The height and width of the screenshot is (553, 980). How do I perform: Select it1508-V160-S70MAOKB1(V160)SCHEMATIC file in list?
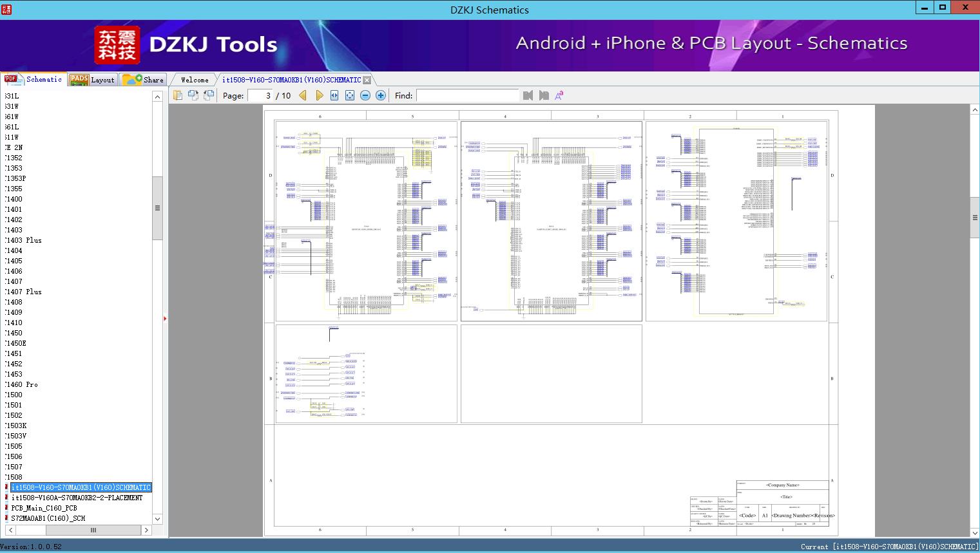pos(81,487)
